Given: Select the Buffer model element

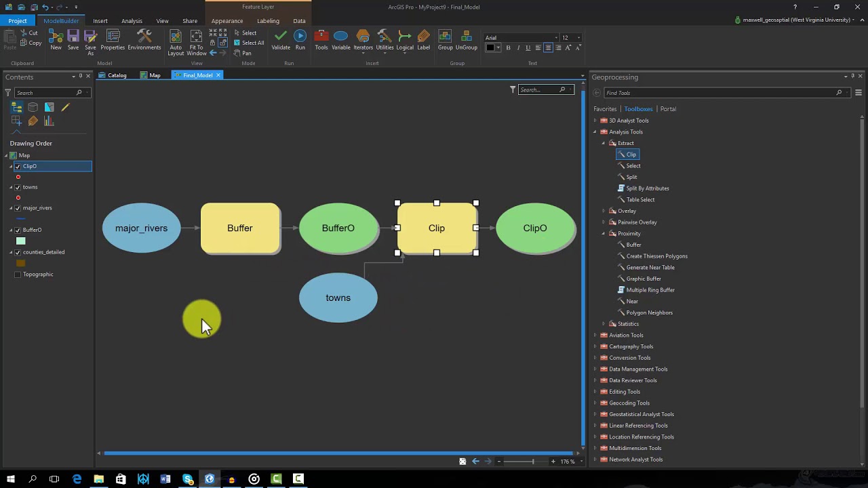Looking at the screenshot, I should [240, 228].
